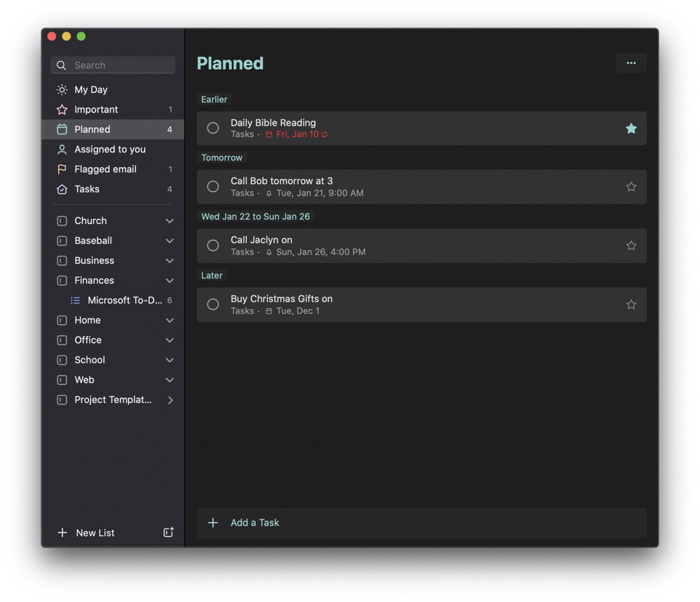This screenshot has height=602, width=700.
Task: Open the Flagged email list
Action: (113, 169)
